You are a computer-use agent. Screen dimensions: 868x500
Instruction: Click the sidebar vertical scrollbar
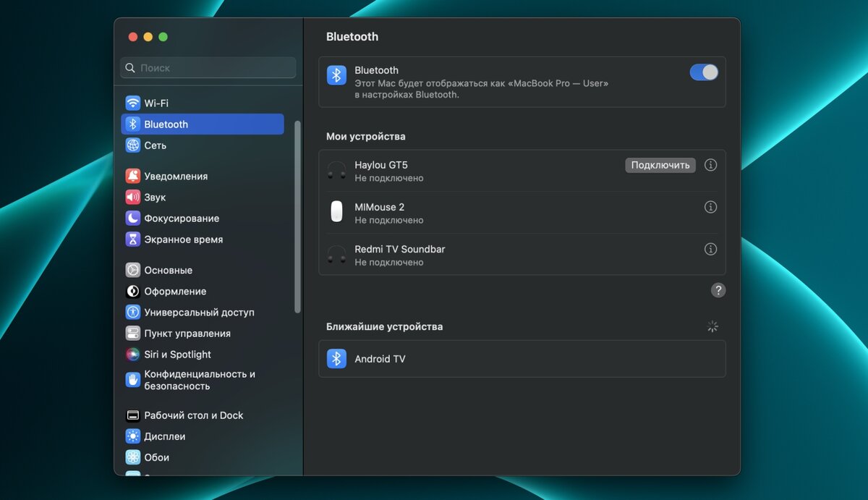(x=297, y=216)
